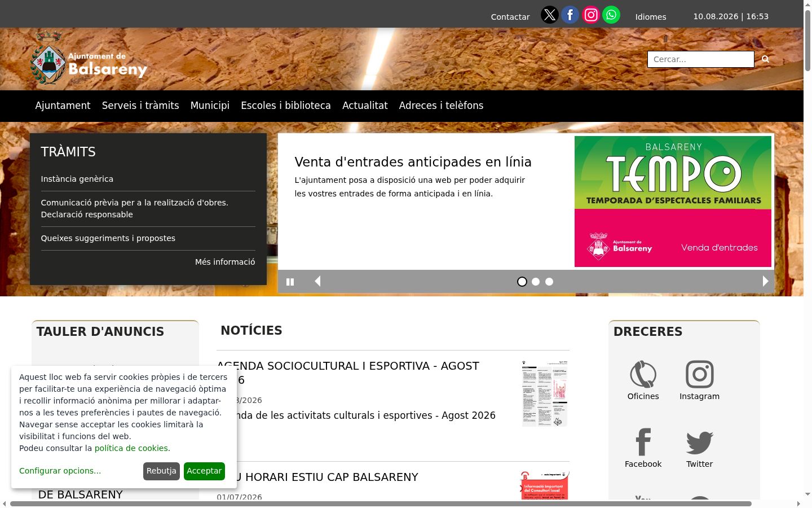
Task: Focus the Cercar search field
Action: [700, 59]
